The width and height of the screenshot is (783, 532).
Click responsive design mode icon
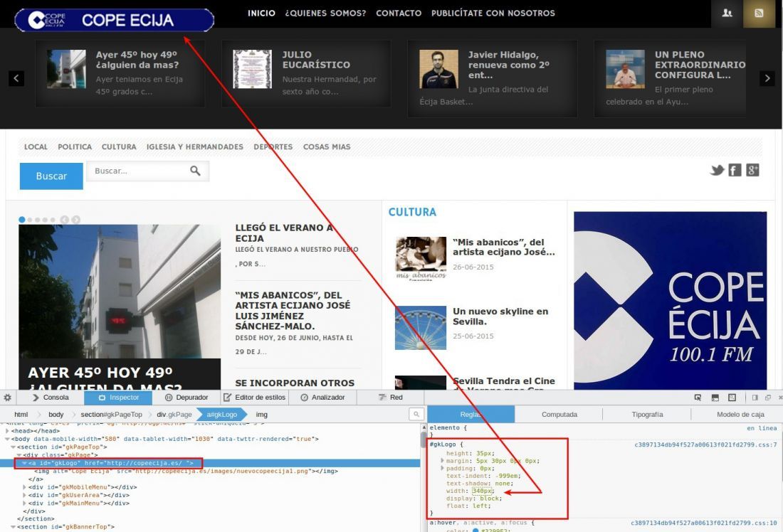point(732,398)
